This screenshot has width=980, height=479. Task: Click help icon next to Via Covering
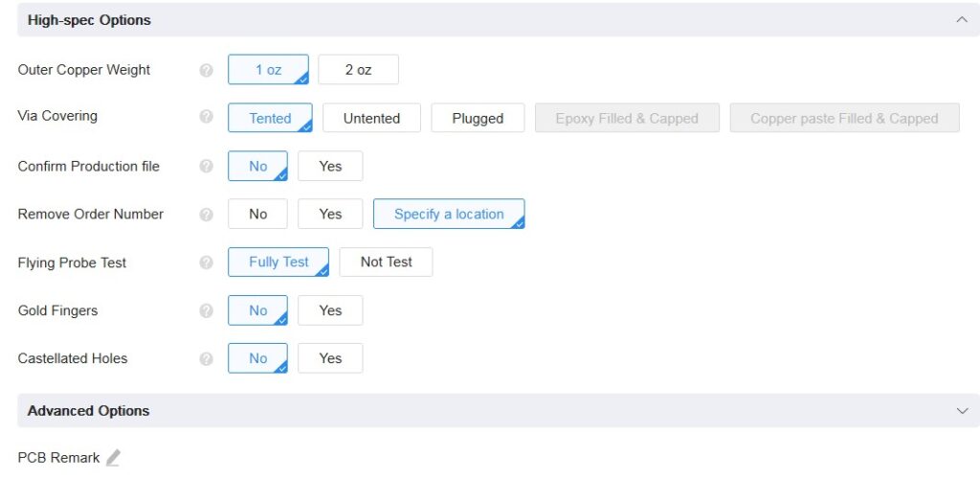point(206,117)
